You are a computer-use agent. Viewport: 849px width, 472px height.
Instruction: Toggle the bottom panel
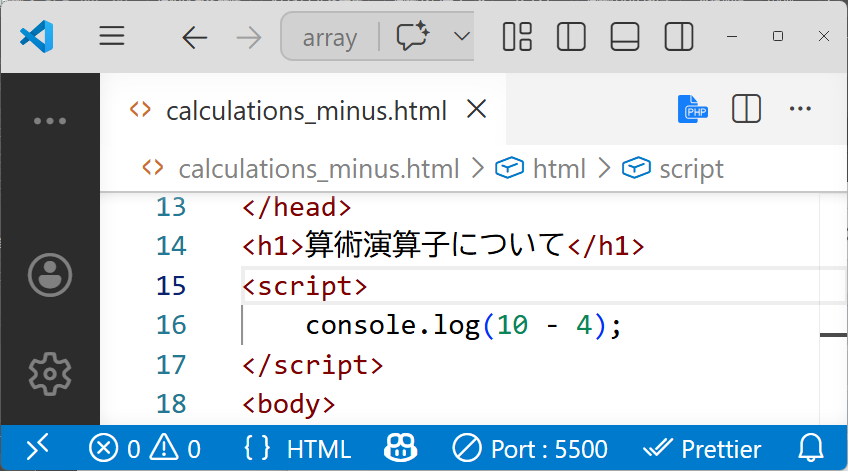pyautogui.click(x=625, y=36)
